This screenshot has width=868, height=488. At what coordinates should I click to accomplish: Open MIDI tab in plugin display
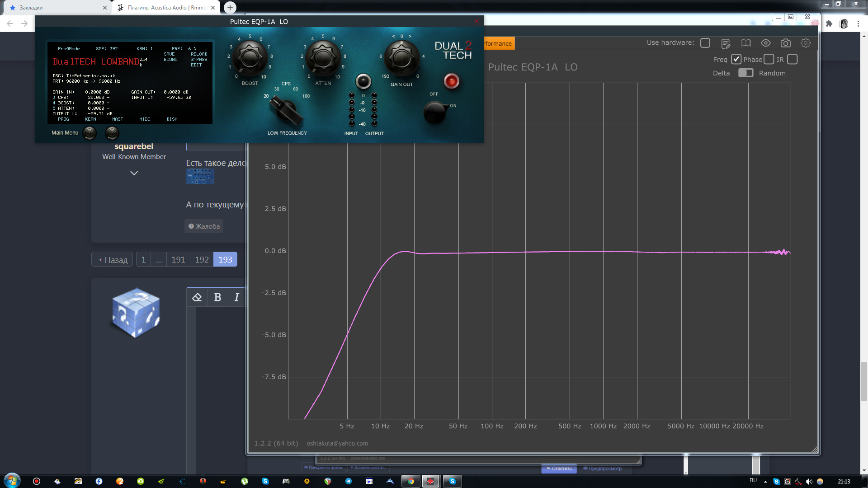coord(145,119)
